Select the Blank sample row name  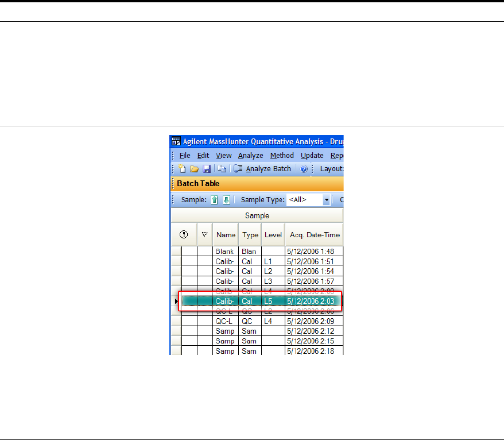coord(225,251)
